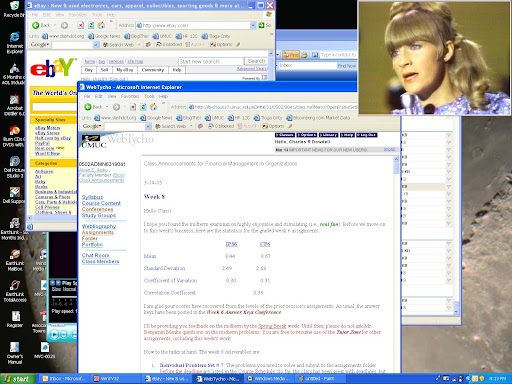Click Community tab on eBay page
The height and width of the screenshot is (384, 512).
click(x=153, y=70)
